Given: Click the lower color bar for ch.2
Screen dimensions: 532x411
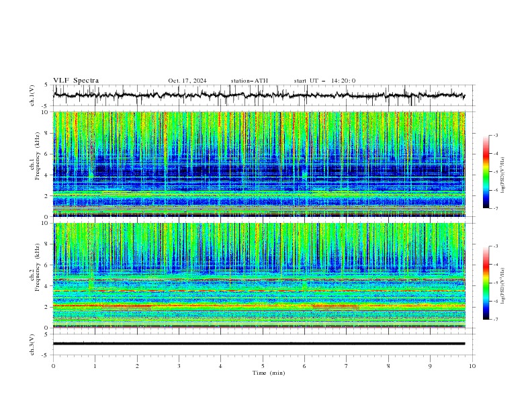Looking at the screenshot, I should coord(486,283).
